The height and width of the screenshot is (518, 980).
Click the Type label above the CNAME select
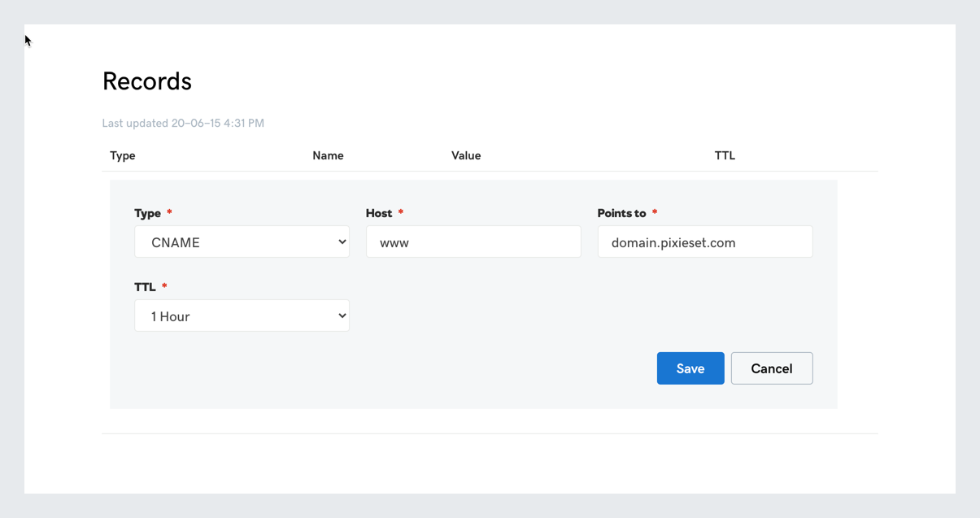point(147,213)
